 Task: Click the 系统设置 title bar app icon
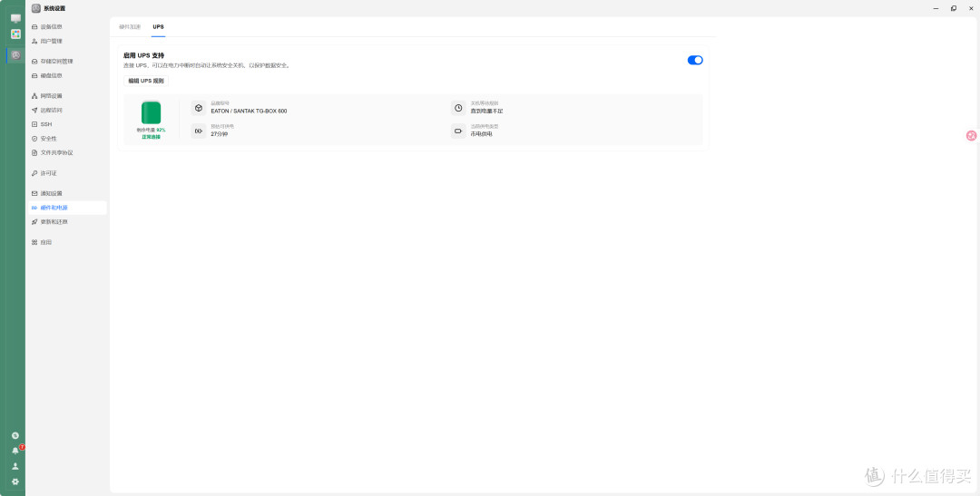tap(36, 8)
